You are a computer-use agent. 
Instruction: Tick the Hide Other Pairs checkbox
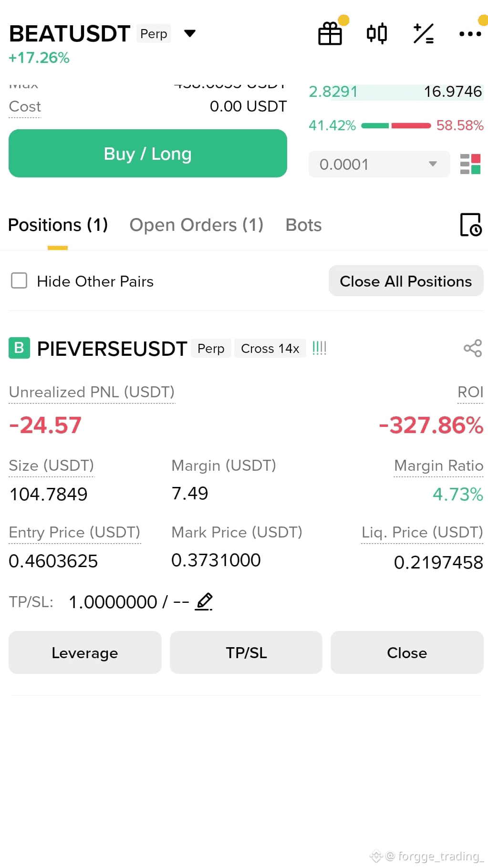(x=19, y=280)
